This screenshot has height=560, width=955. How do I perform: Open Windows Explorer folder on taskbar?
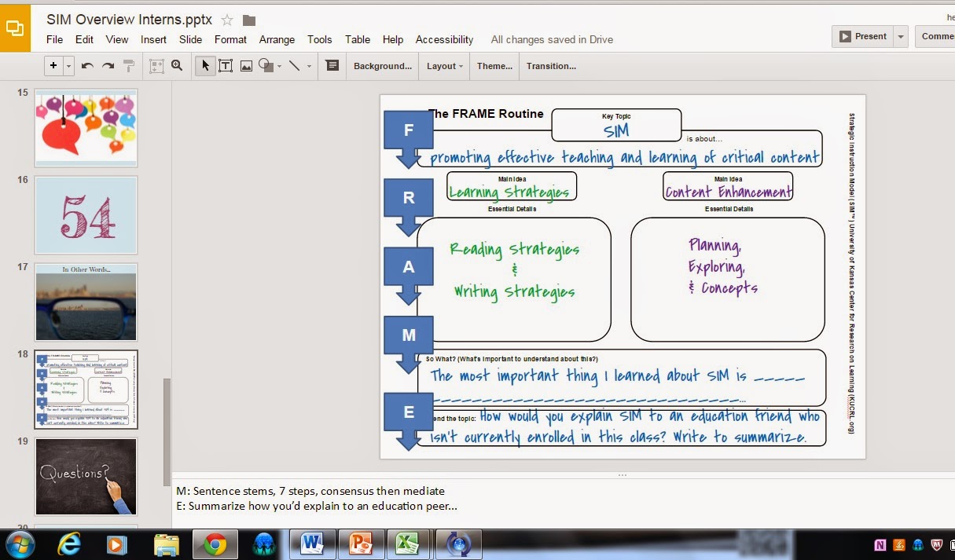point(166,544)
